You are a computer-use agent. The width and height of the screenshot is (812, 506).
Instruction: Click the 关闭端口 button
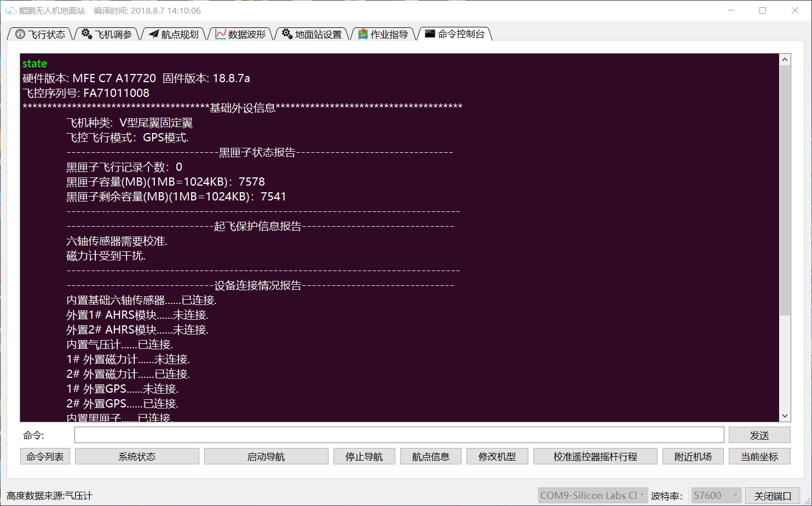(x=773, y=496)
